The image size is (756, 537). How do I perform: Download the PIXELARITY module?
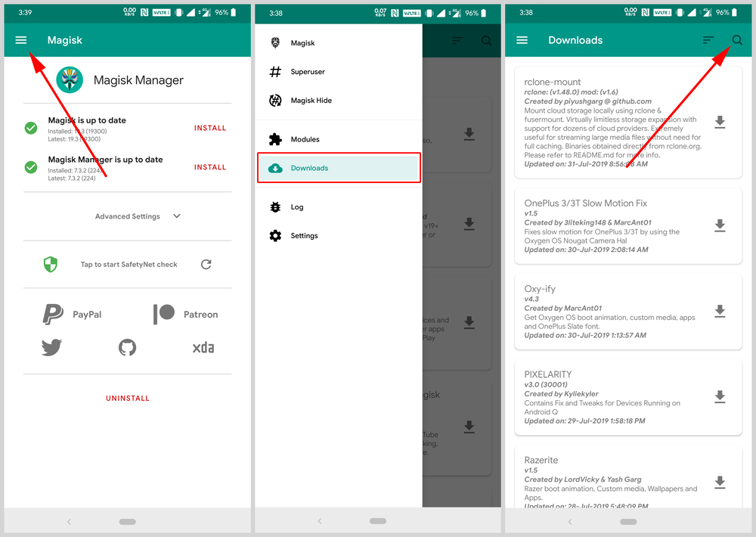click(720, 396)
